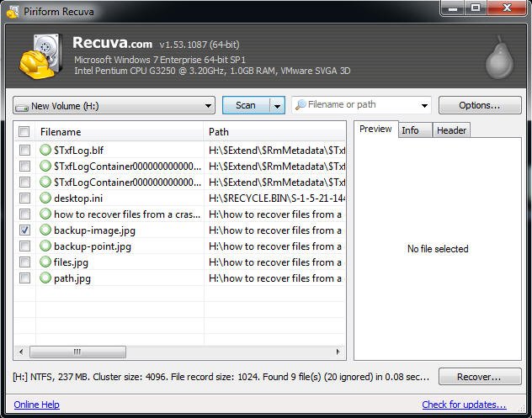The width and height of the screenshot is (532, 418).
Task: Click the Recuva hard-hat drive logo
Action: 40,56
